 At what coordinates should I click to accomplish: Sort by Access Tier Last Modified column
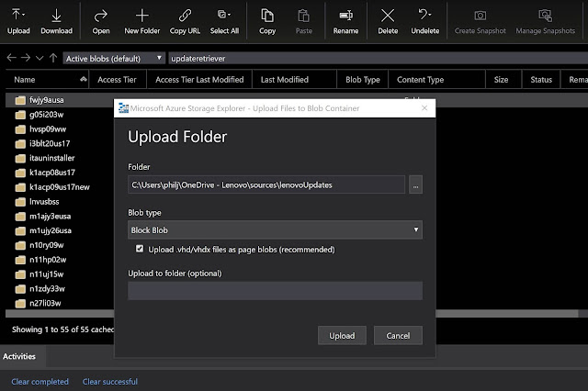pos(199,80)
